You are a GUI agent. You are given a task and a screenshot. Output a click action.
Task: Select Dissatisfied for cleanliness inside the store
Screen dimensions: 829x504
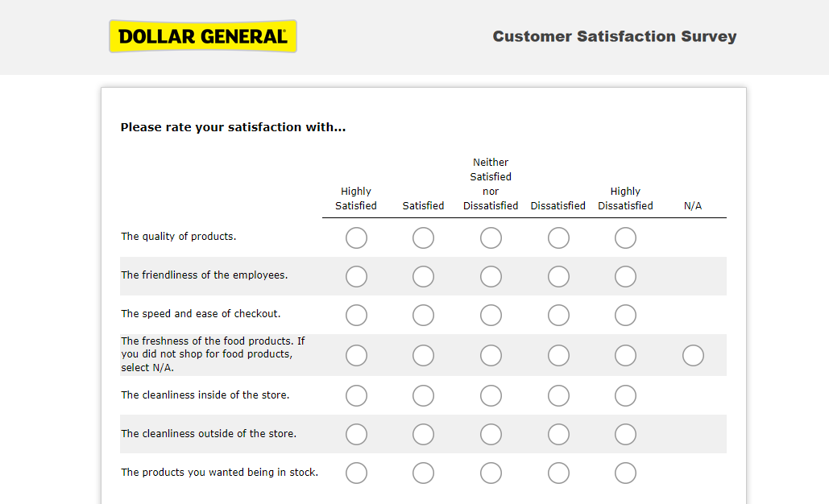click(558, 395)
